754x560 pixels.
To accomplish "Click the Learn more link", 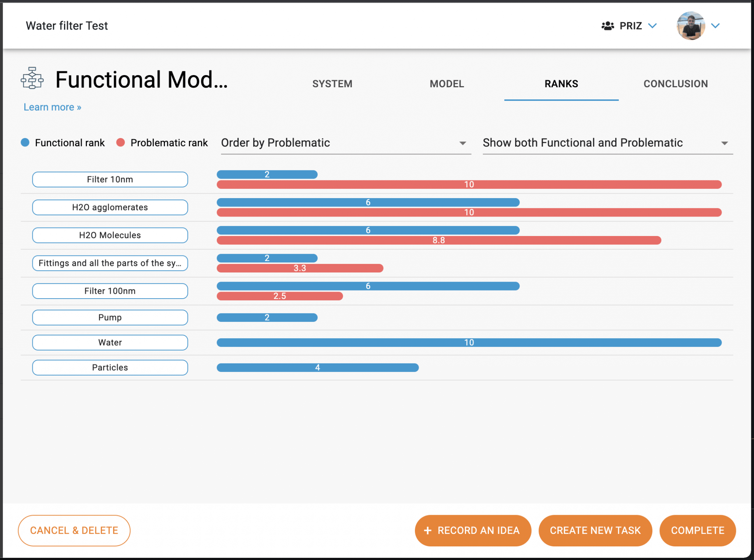I will (x=52, y=107).
